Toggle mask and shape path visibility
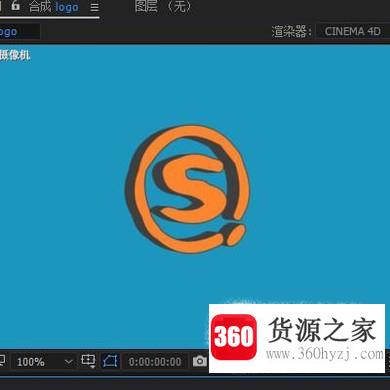This screenshot has height=390, width=390. click(110, 361)
